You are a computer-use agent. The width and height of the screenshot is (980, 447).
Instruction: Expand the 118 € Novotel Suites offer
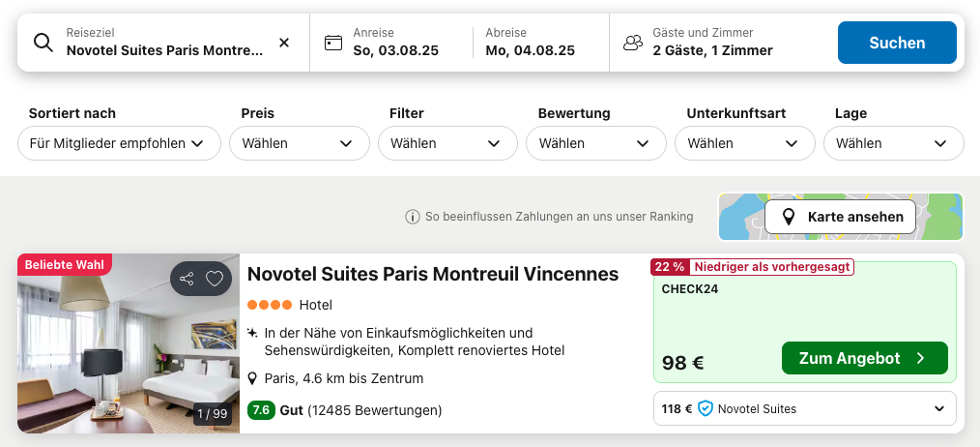pyautogui.click(x=805, y=409)
